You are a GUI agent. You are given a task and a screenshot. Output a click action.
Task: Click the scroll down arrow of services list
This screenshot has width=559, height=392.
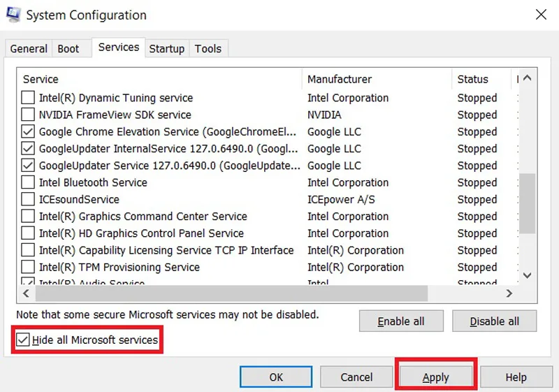pyautogui.click(x=528, y=275)
